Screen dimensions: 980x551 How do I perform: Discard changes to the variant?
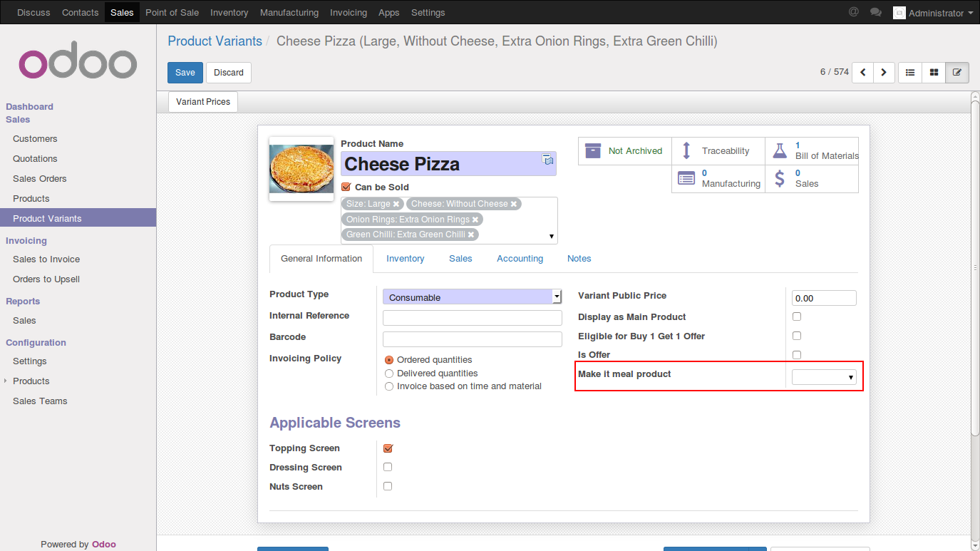point(229,73)
